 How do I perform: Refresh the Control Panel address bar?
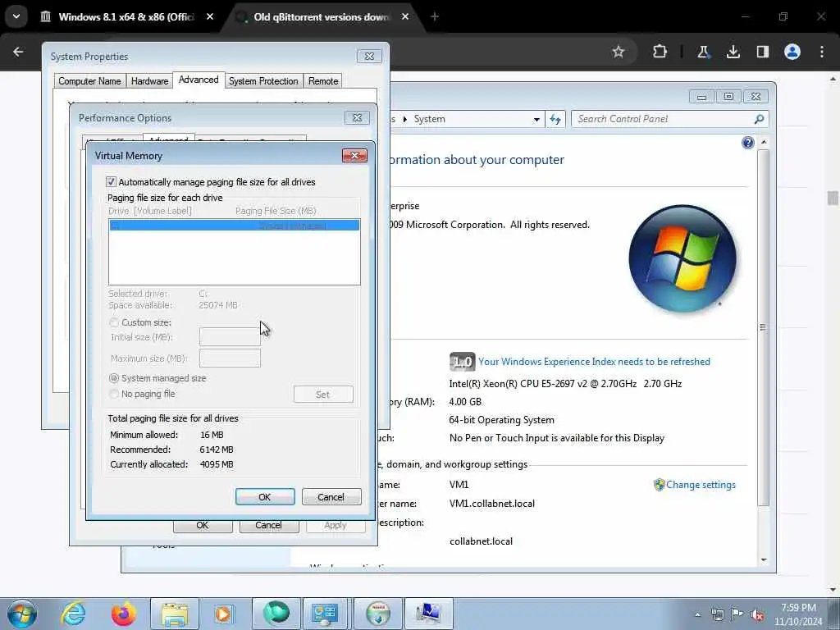555,119
